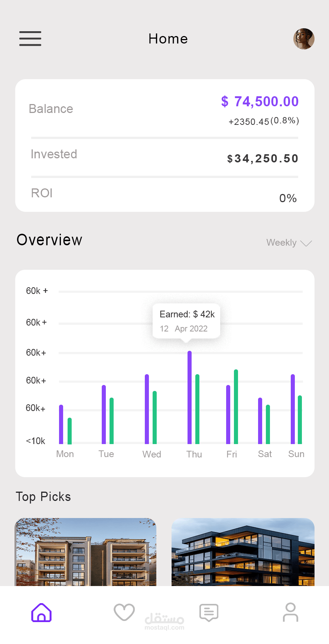The image size is (329, 644).
Task: Open favorites heart icon
Action: point(124,612)
